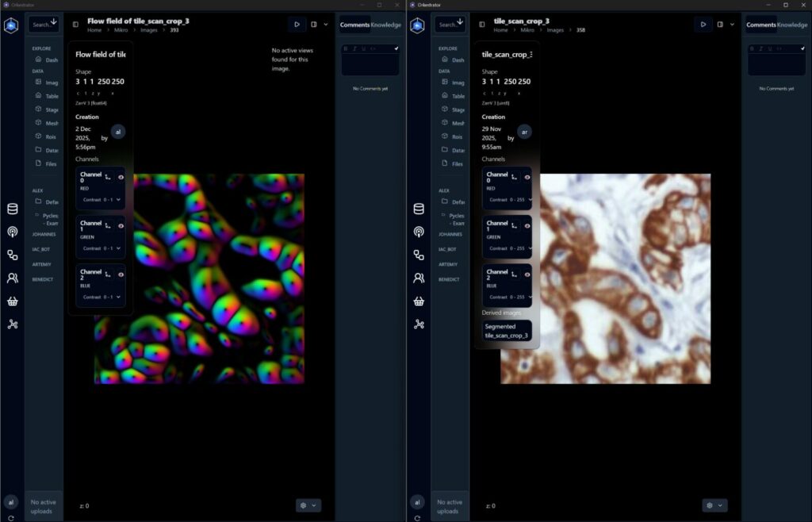Switch to Knowledge tab in left window

(x=386, y=25)
